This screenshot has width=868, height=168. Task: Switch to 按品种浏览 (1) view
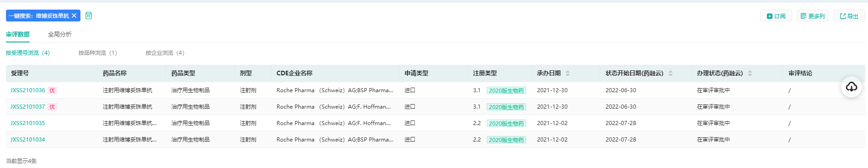[x=98, y=53]
